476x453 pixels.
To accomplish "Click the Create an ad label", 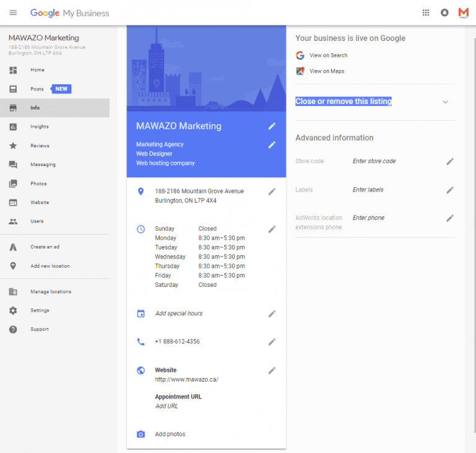I will [45, 247].
